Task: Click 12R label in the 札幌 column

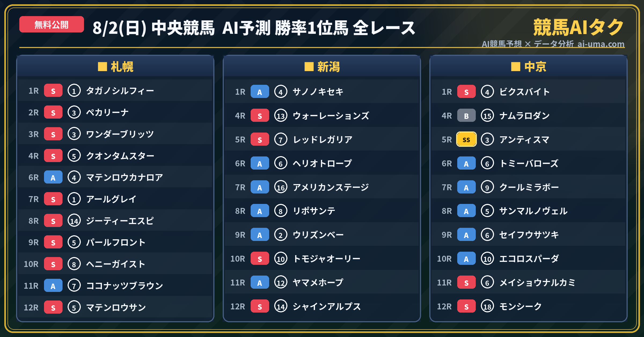Action: click(x=31, y=307)
